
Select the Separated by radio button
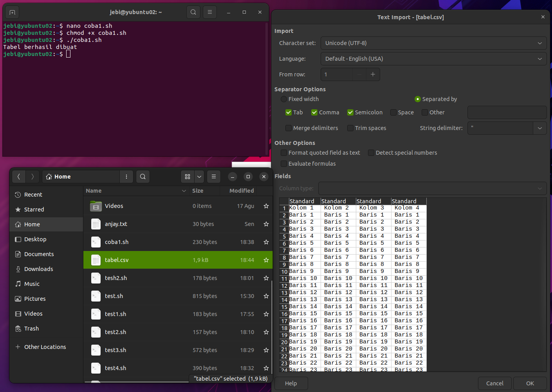[x=418, y=99]
